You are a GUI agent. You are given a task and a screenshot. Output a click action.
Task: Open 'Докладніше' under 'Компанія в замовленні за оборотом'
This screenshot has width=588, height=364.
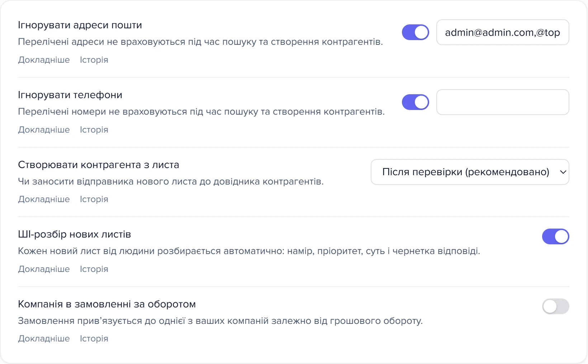coord(44,339)
